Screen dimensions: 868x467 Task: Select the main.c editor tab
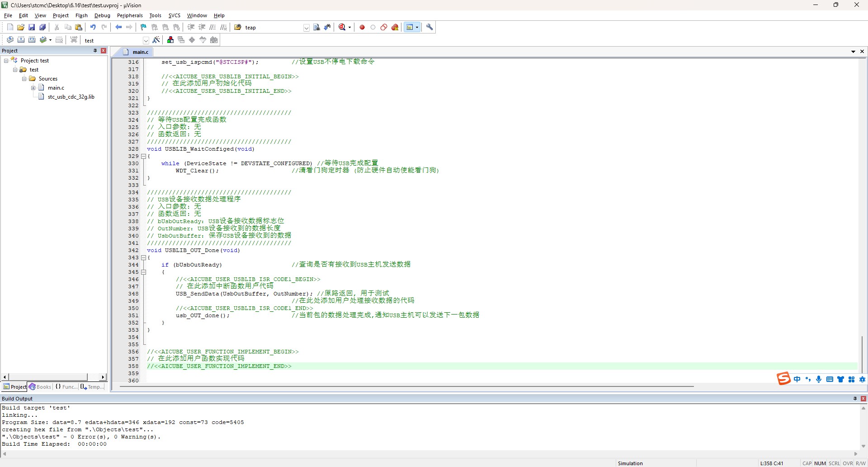pyautogui.click(x=136, y=52)
